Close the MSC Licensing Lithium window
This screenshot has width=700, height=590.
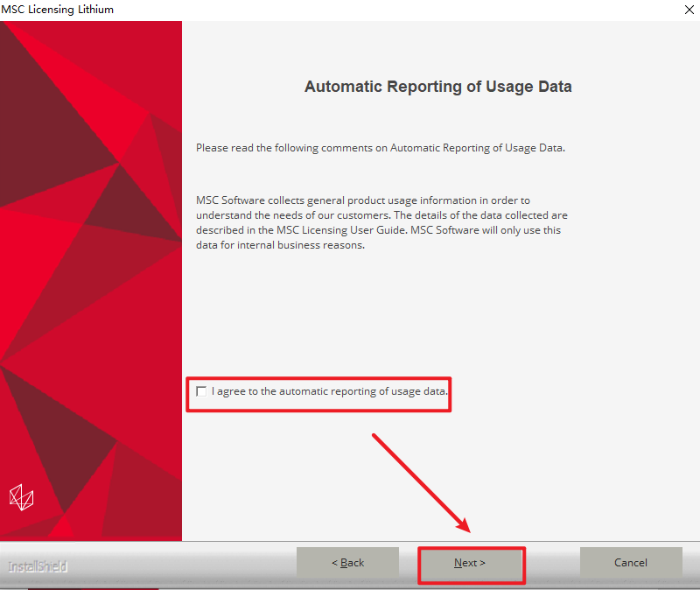685,10
